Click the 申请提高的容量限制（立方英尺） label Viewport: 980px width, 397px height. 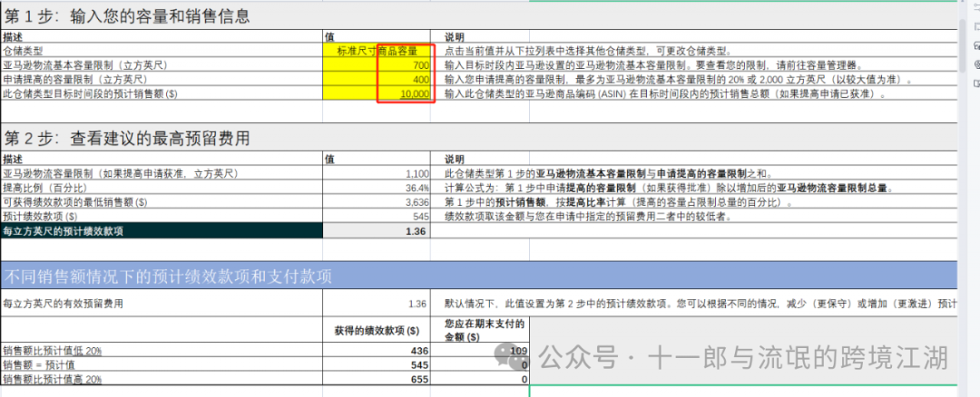75,79
